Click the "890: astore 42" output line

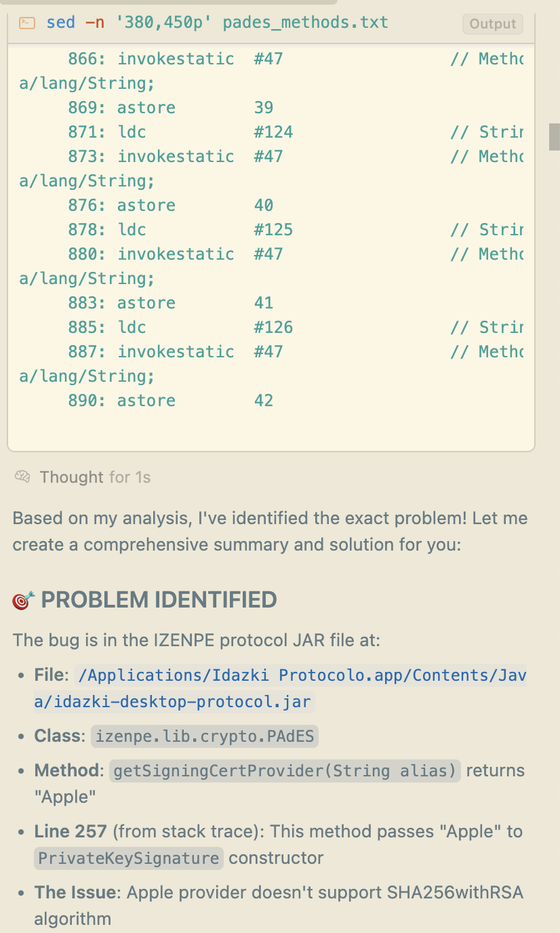pos(170,401)
